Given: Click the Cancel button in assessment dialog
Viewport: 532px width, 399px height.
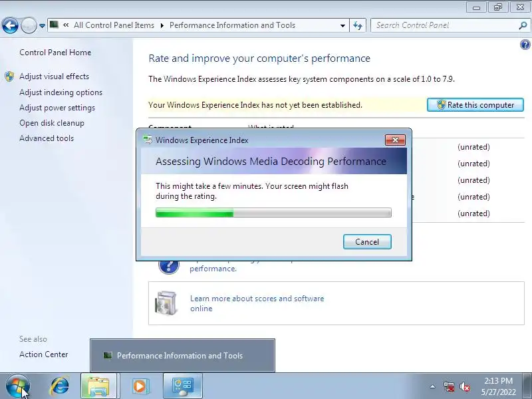Looking at the screenshot, I should [367, 241].
